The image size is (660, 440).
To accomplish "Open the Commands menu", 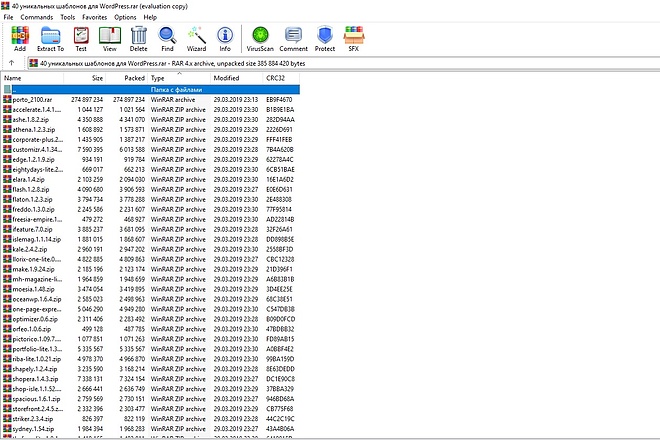I will click(x=37, y=17).
